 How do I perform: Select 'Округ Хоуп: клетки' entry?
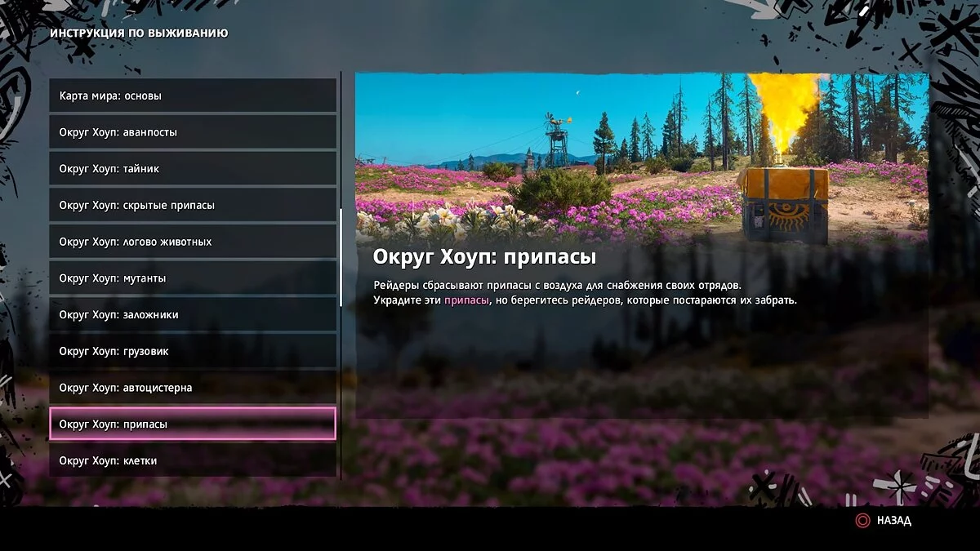click(193, 460)
